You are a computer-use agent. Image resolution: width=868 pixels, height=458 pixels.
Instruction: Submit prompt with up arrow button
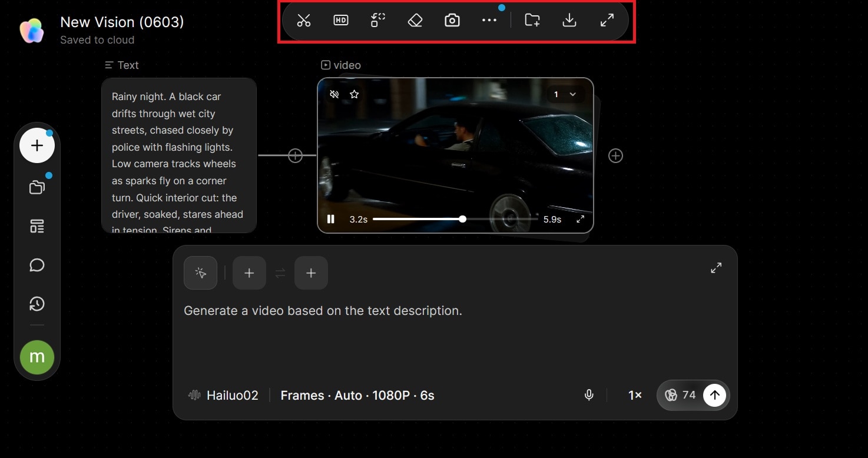click(714, 395)
